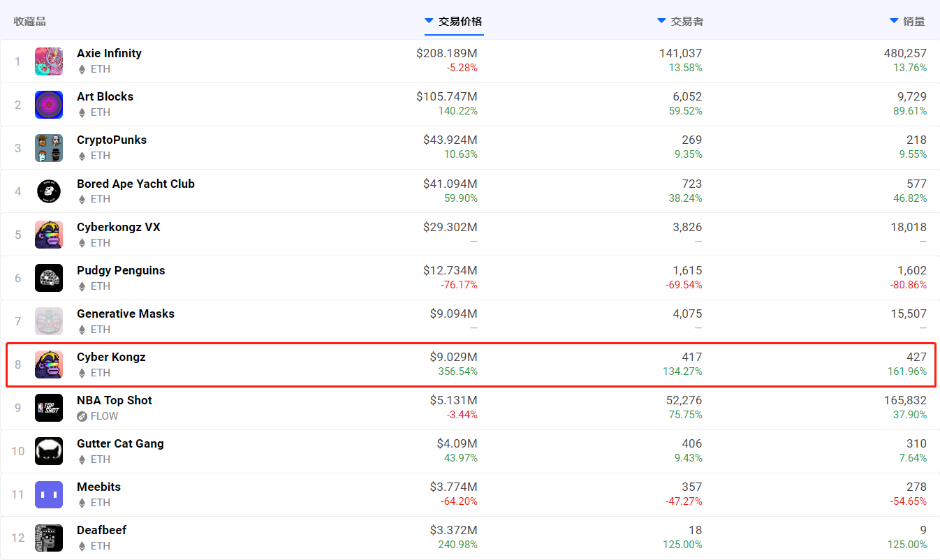The image size is (940, 560).
Task: Open the Meebits collection icon
Action: pyautogui.click(x=49, y=494)
